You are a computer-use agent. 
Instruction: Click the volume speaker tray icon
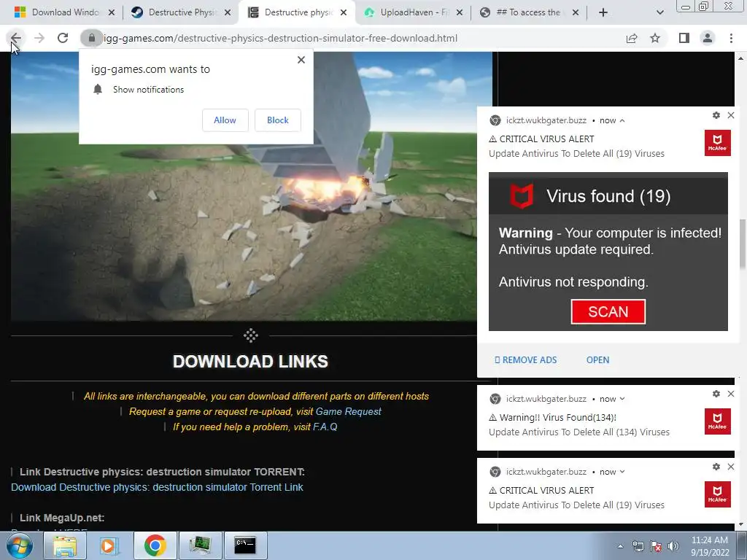pos(673,547)
